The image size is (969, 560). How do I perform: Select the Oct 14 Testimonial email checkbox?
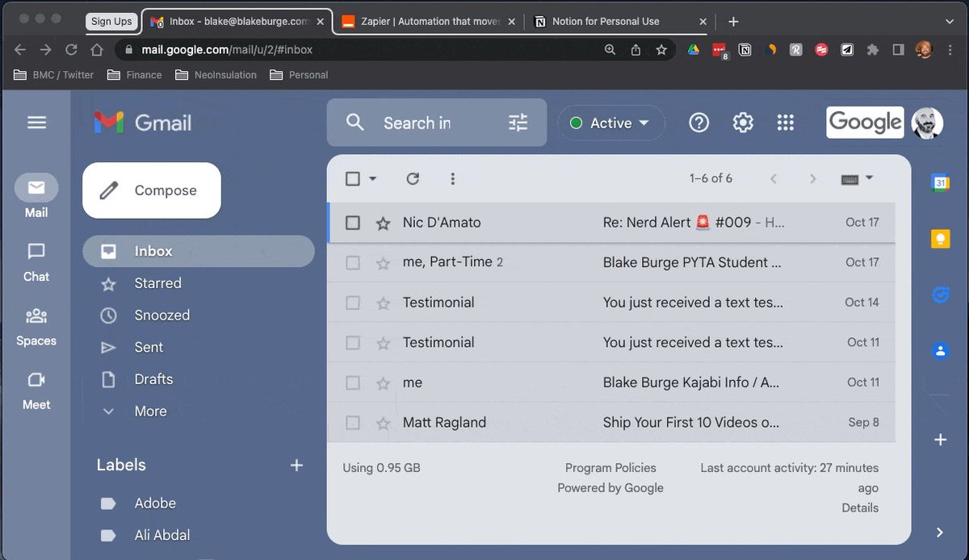[353, 303]
